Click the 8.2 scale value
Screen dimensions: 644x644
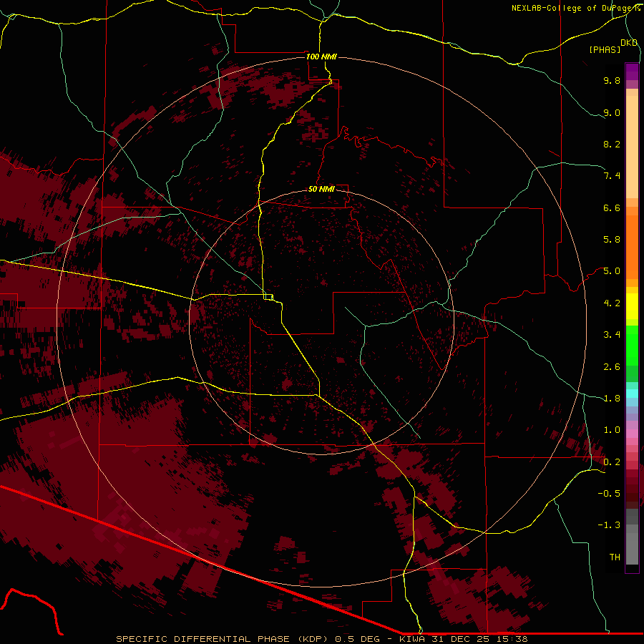pos(612,144)
